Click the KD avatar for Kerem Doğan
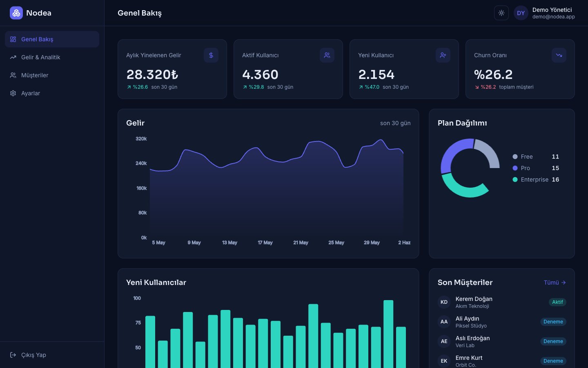588x368 pixels. [x=444, y=302]
